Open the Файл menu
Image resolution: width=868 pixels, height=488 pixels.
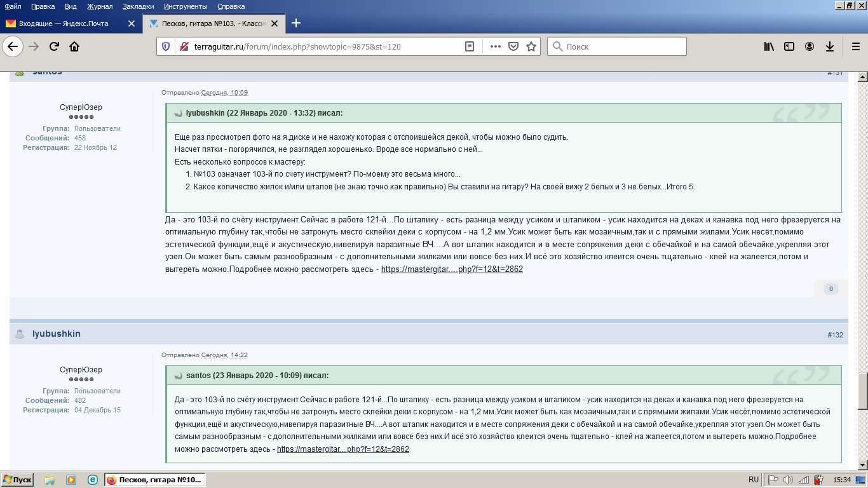13,6
